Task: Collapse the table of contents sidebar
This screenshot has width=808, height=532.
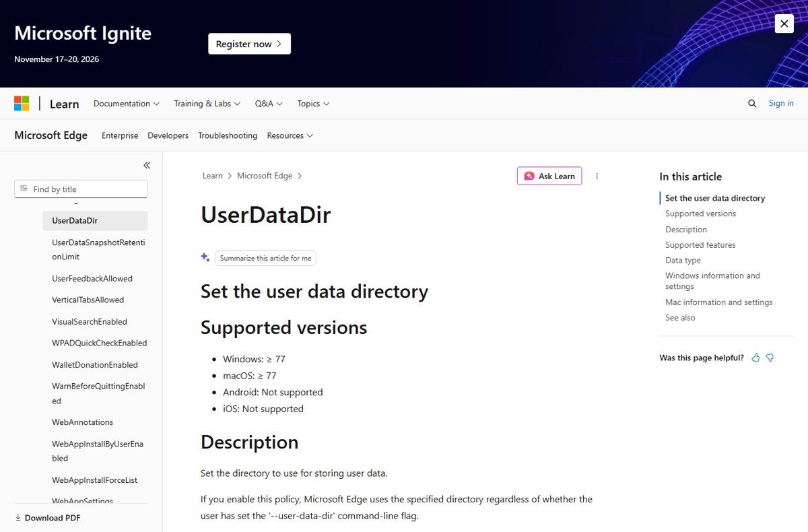Action: [147, 165]
